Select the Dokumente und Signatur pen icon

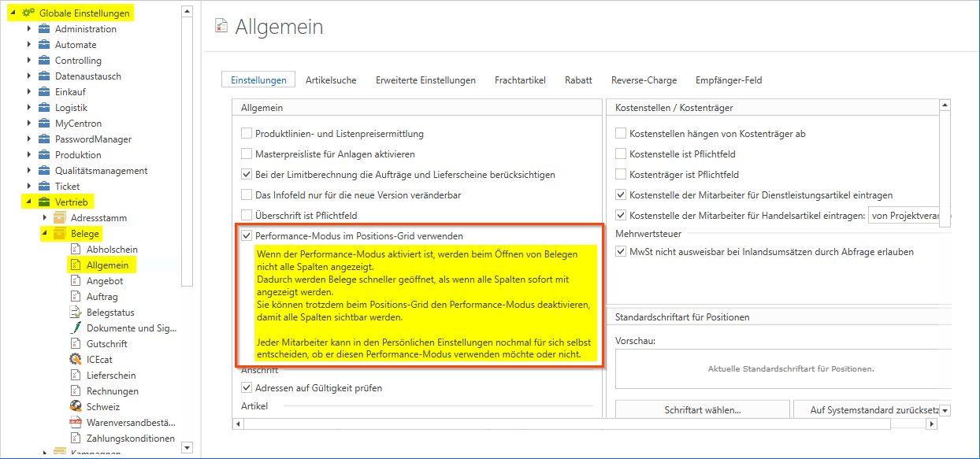point(76,328)
